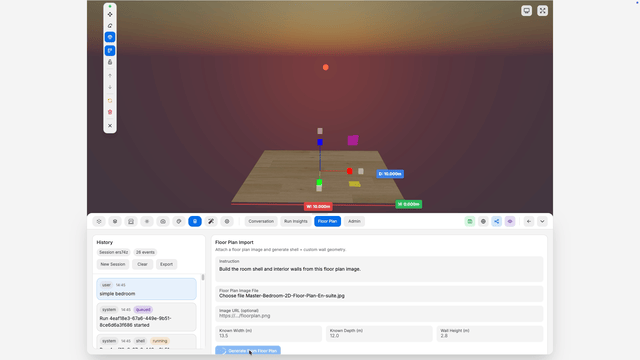Click the yellow plane gizmo handle

point(355,184)
